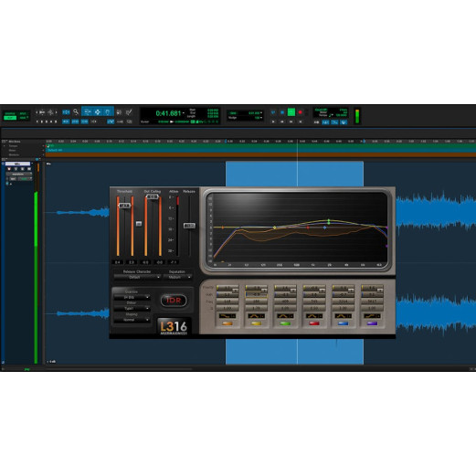Mute the Mix track
The image size is (476, 476).
pyautogui.click(x=29, y=169)
